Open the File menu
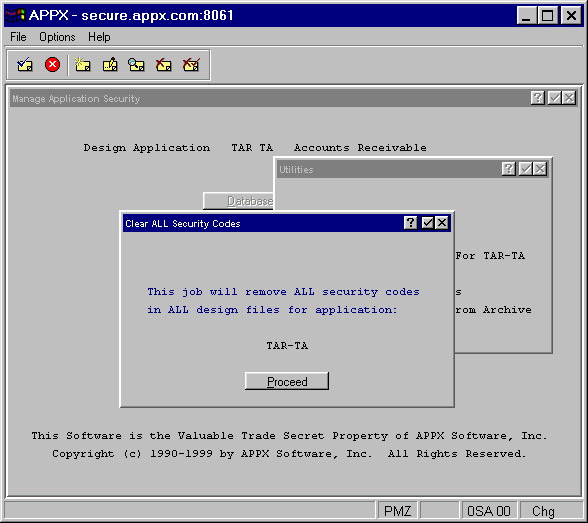Screen dimensions: 588x523 coord(18,37)
